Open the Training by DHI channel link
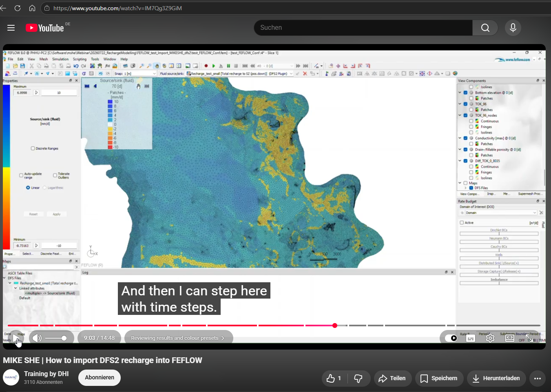Screen dimensions: 551x392 (x=46, y=374)
